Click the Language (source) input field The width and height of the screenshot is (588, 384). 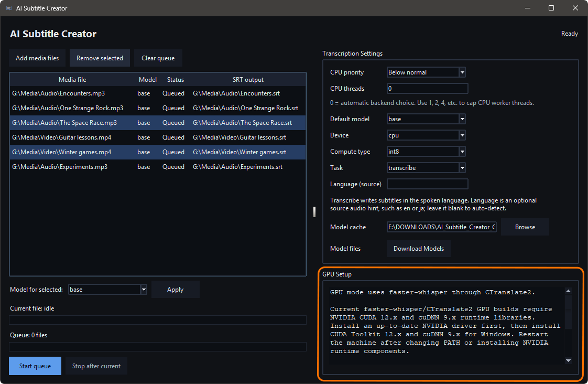point(427,184)
